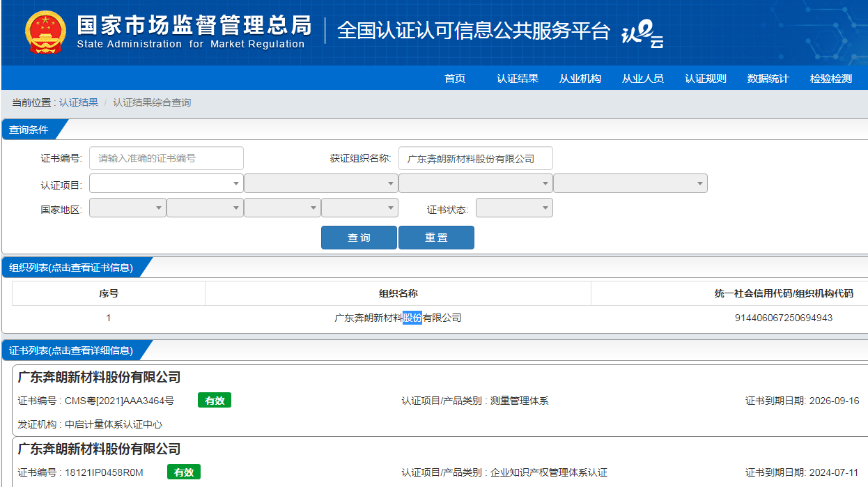Click certificate number CMS粤[2021]AAA3464号
Screen dimensions: 868x487
(x=119, y=401)
